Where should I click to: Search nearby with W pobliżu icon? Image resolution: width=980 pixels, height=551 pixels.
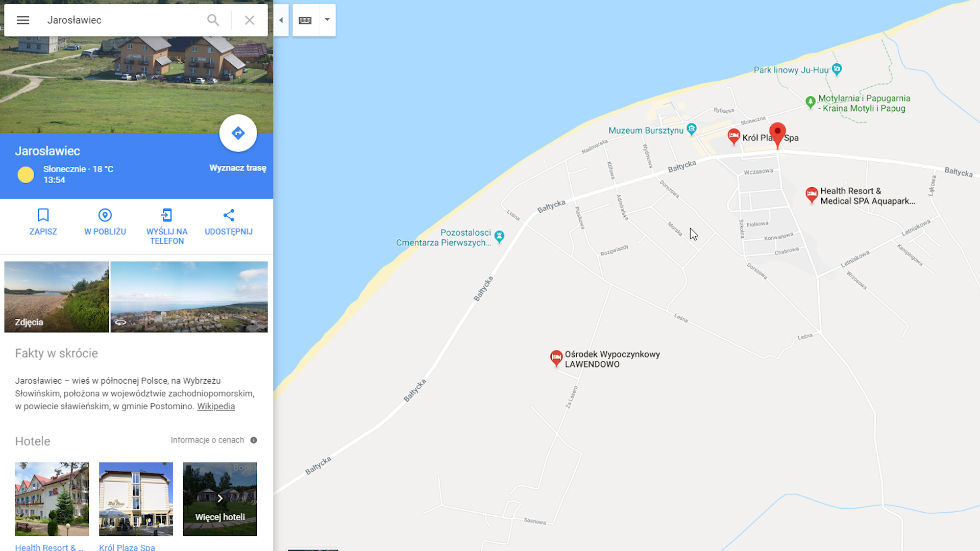coord(105,221)
